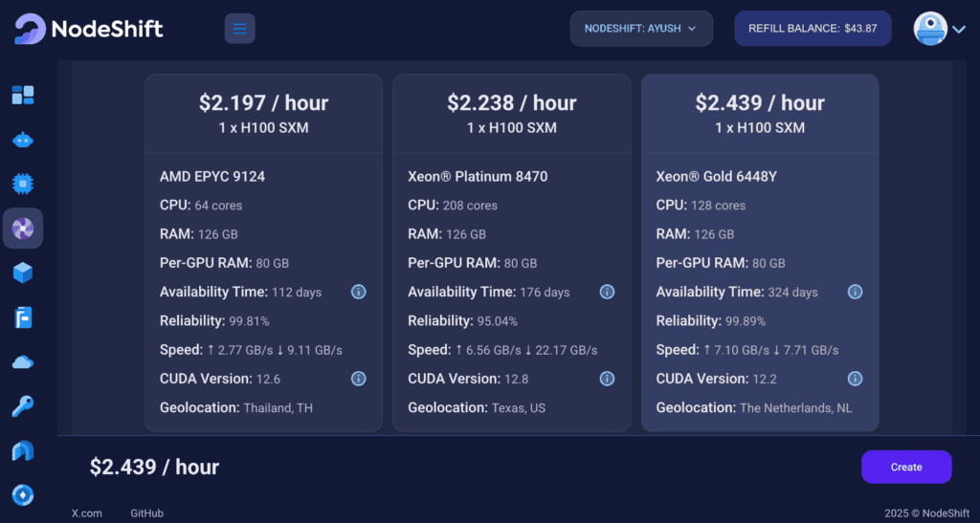Image resolution: width=980 pixels, height=523 pixels.
Task: Click the Xeon® Platinum 8470 label
Action: coord(478,177)
